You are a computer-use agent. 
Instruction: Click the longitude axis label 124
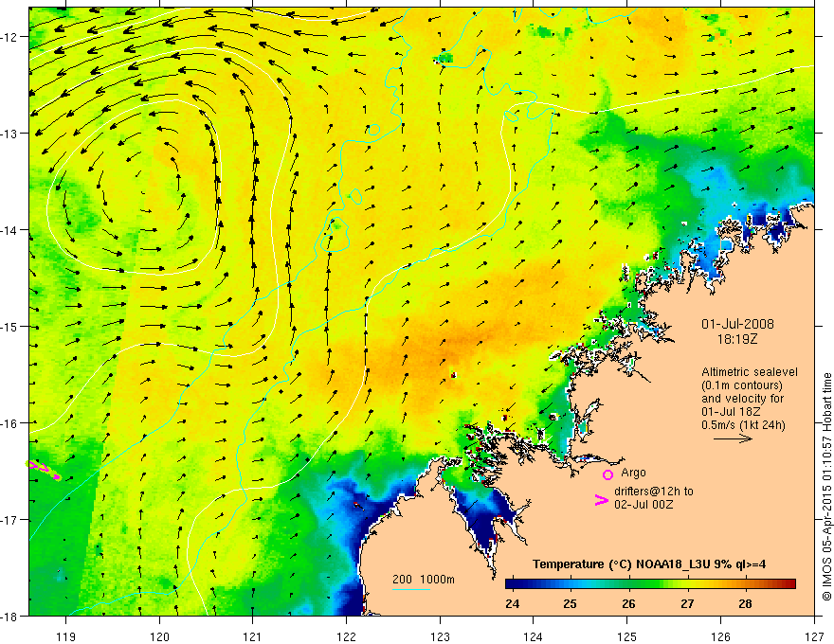[534, 636]
